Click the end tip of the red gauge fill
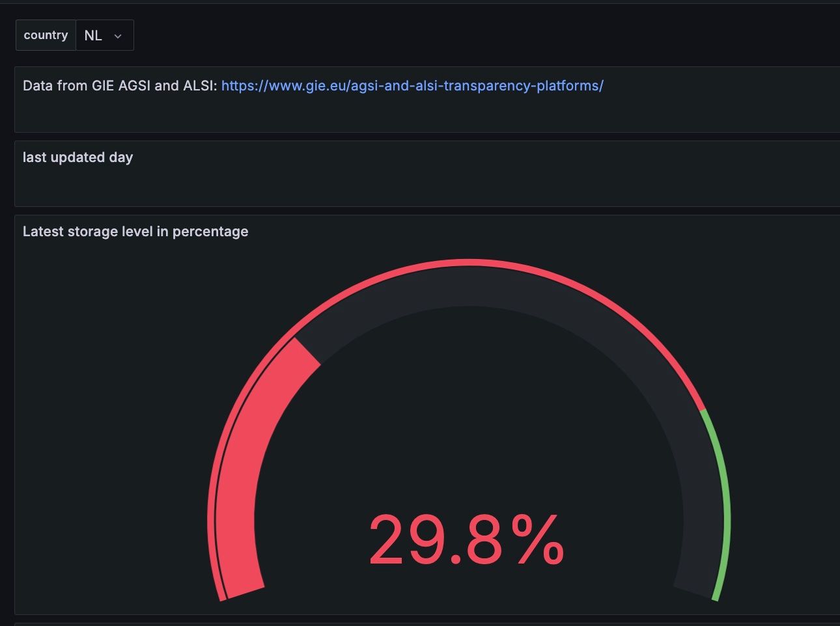 click(x=307, y=352)
